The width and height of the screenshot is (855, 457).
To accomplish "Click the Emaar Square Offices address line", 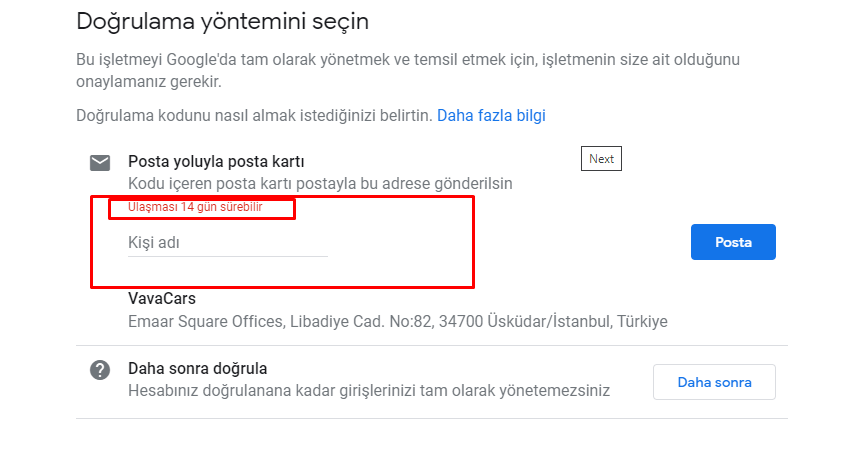I will click(398, 321).
